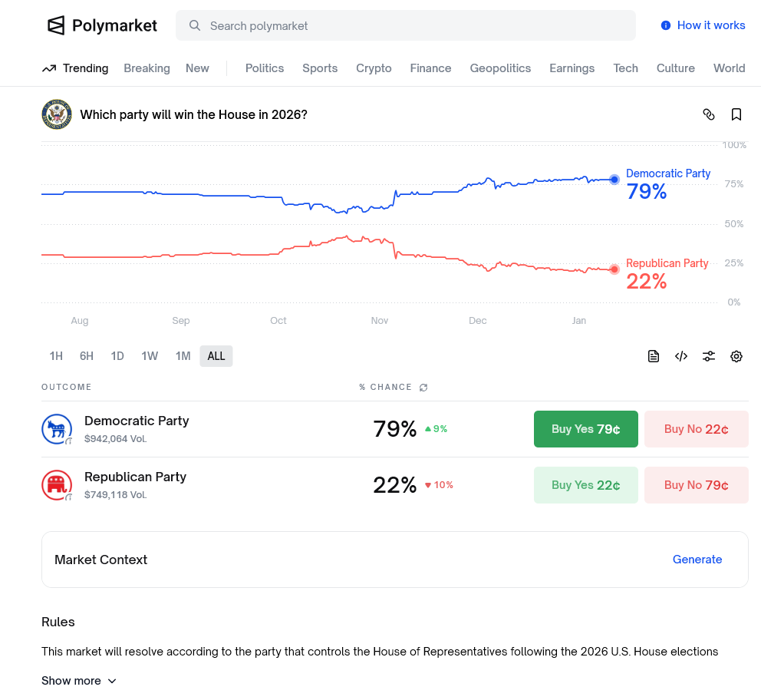Bookmark this House 2026 market
Image resolution: width=761 pixels, height=700 pixels.
(736, 114)
